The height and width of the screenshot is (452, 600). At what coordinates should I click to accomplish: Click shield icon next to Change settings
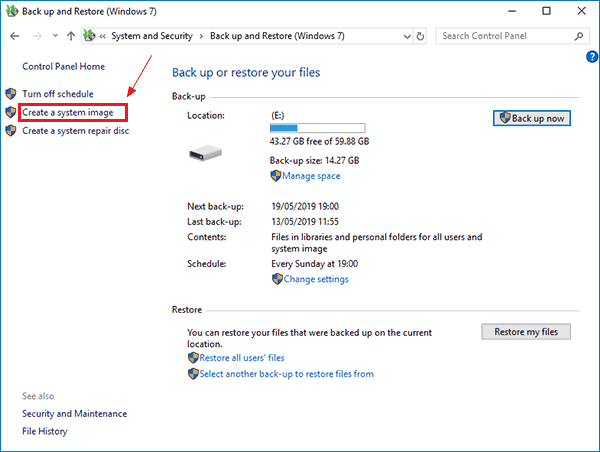[277, 279]
